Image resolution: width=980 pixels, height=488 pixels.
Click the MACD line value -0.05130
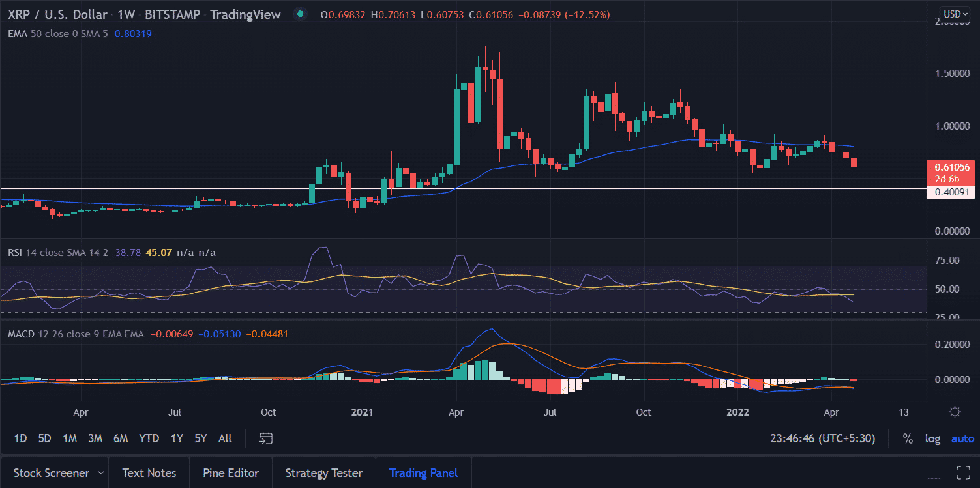click(220, 334)
